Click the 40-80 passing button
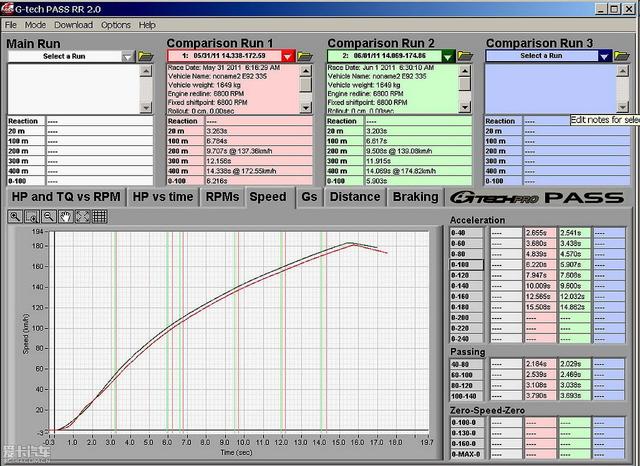This screenshot has width=640, height=466. [x=466, y=364]
